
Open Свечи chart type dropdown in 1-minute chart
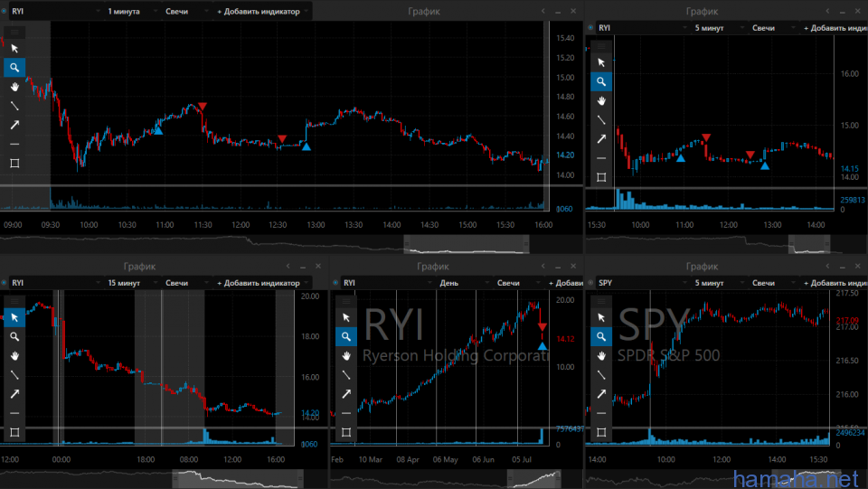(x=186, y=11)
